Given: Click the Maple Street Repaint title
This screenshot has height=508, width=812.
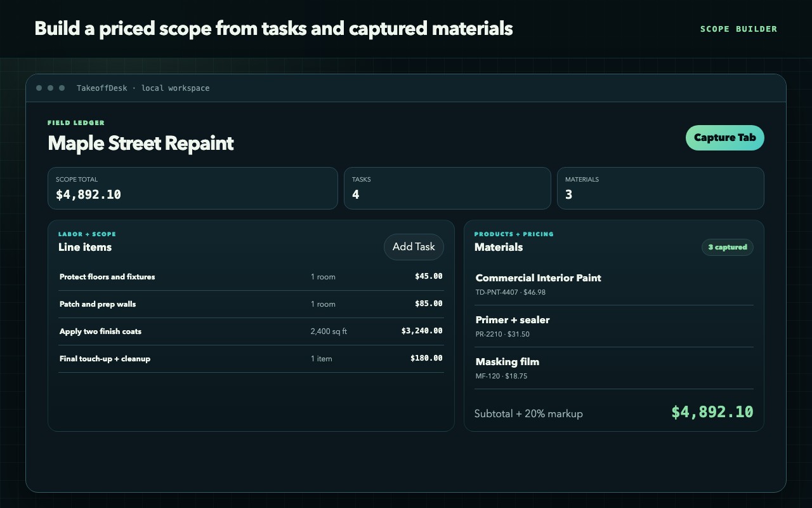Looking at the screenshot, I should (141, 144).
